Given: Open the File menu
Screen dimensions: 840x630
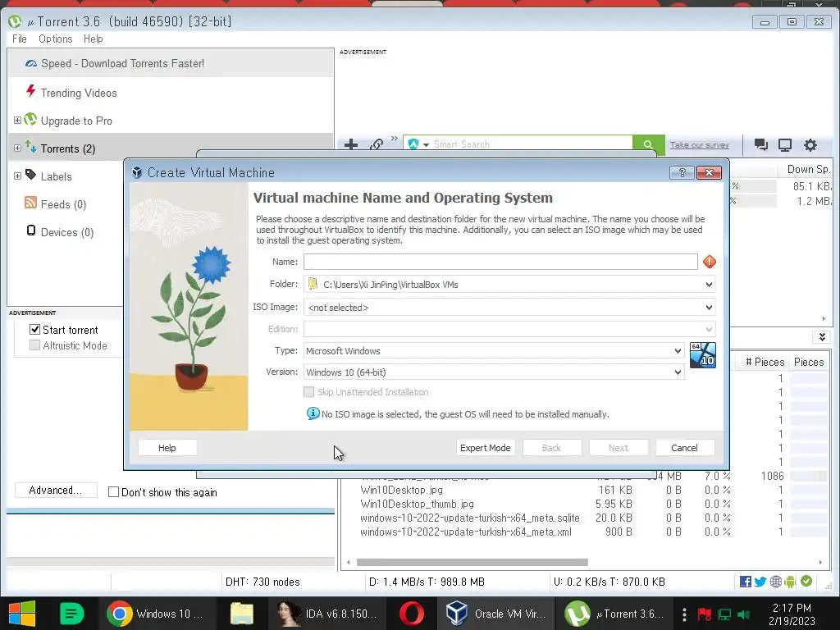Looking at the screenshot, I should (x=20, y=39).
